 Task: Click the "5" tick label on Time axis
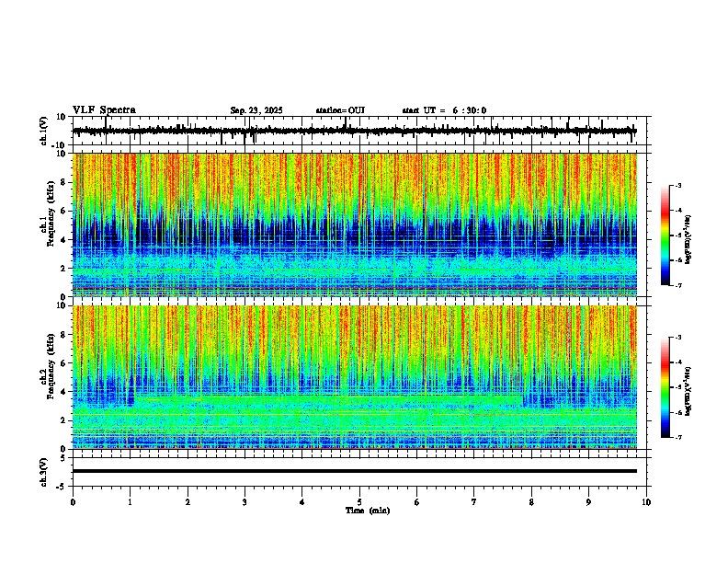(x=359, y=502)
